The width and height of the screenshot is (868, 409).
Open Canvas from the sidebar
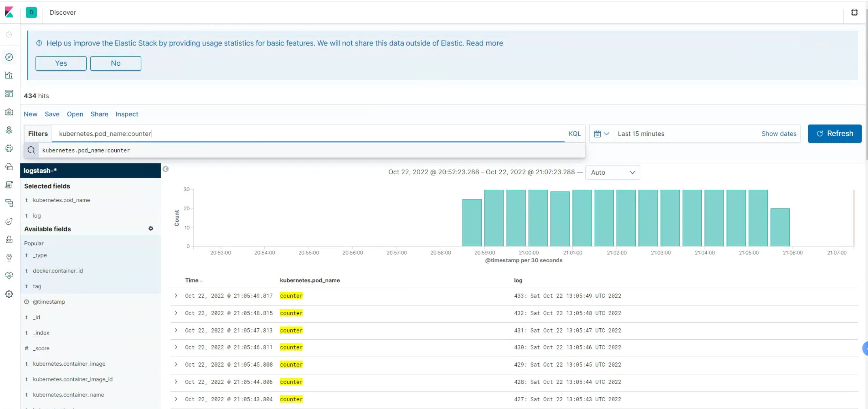click(x=9, y=112)
